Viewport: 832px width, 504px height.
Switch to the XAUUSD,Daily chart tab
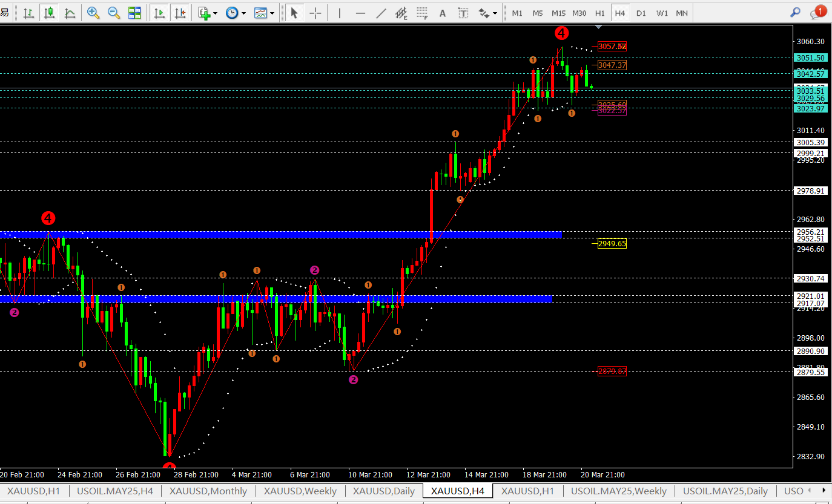384,491
